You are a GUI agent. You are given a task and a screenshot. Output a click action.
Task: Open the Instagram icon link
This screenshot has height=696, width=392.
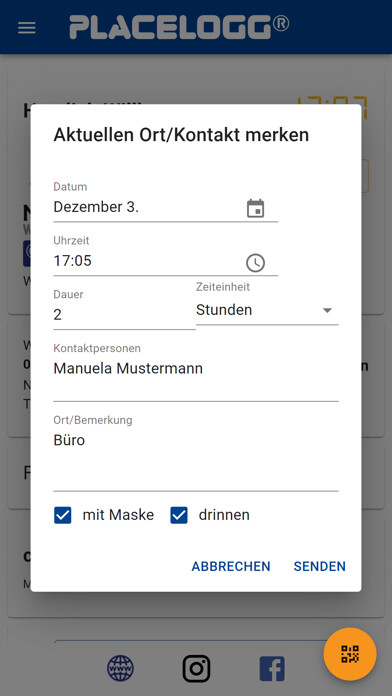196,668
